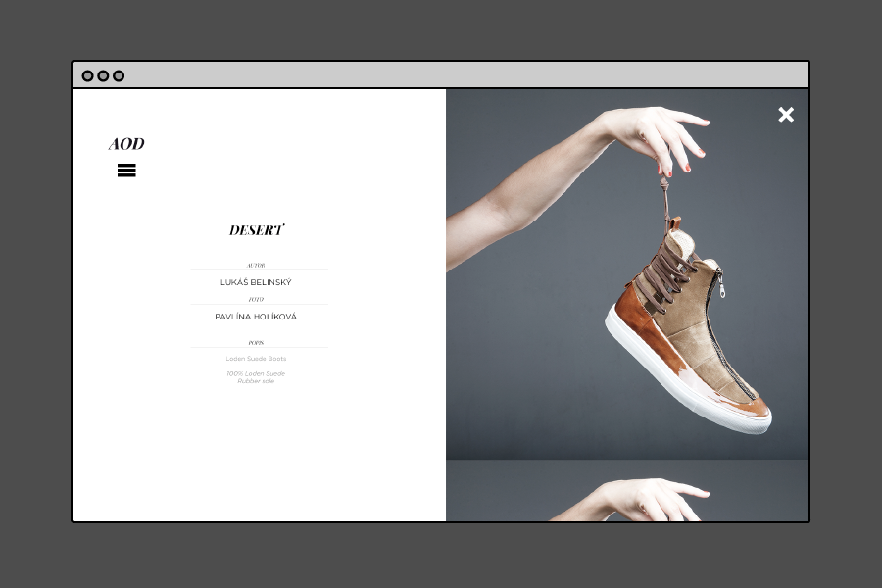Click the first circle window button
The width and height of the screenshot is (882, 588).
pyautogui.click(x=87, y=76)
